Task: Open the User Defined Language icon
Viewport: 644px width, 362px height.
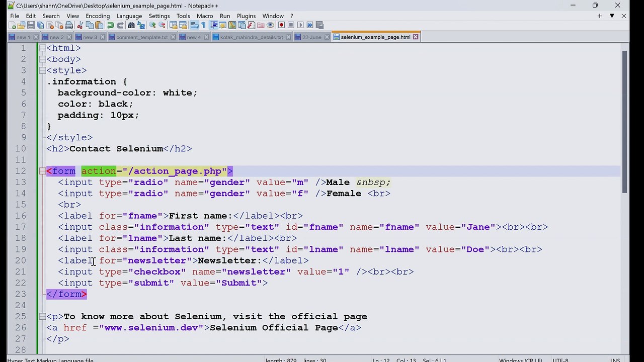Action: 223,25
